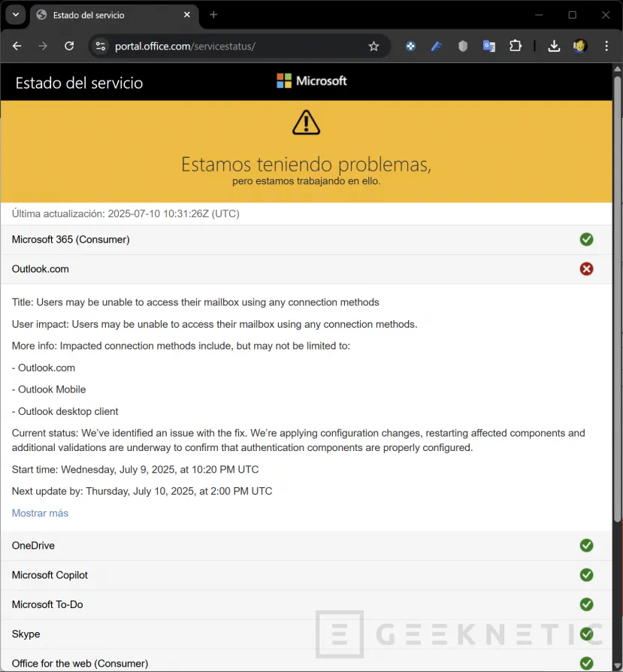Viewport: 623px width, 672px height.
Task: Click the warning triangle icon
Action: 306,123
